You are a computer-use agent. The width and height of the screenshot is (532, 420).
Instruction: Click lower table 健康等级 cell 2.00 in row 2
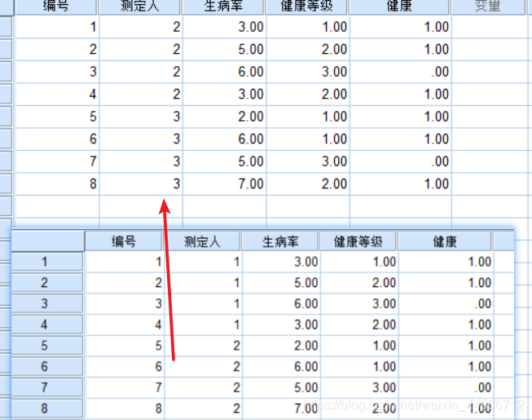359,283
